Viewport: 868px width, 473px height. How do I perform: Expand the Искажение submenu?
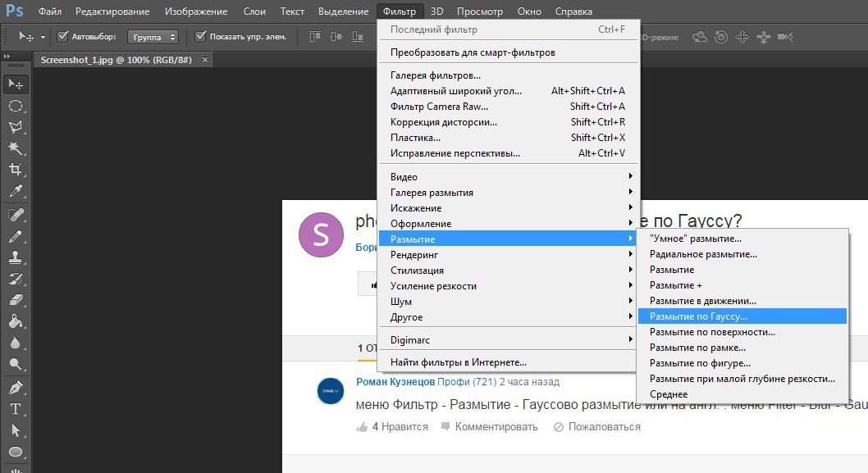[x=508, y=207]
